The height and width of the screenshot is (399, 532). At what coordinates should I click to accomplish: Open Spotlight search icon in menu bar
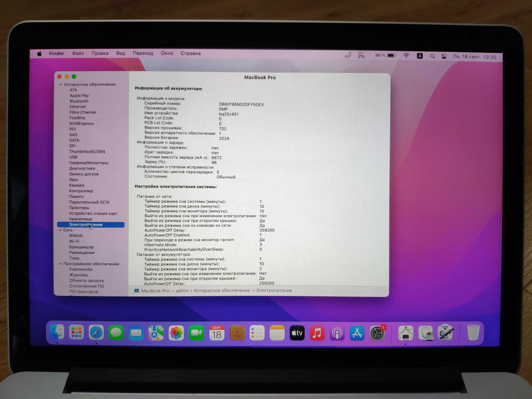pyautogui.click(x=432, y=56)
